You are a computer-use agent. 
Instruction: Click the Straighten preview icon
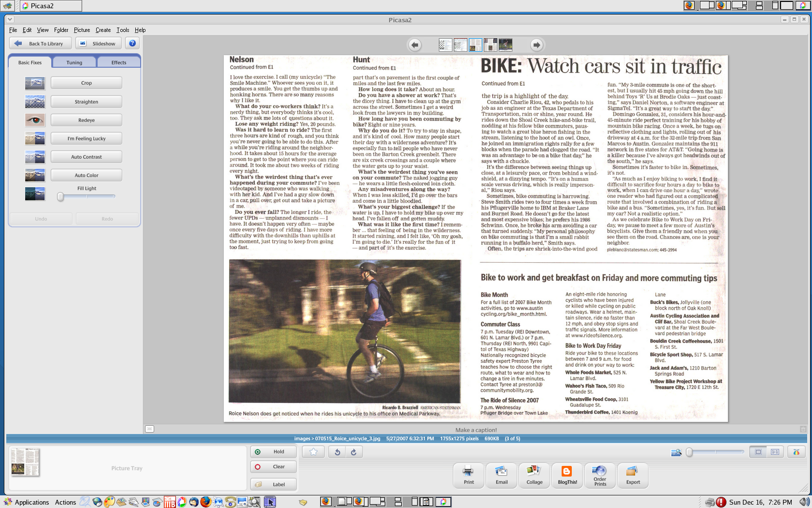35,102
